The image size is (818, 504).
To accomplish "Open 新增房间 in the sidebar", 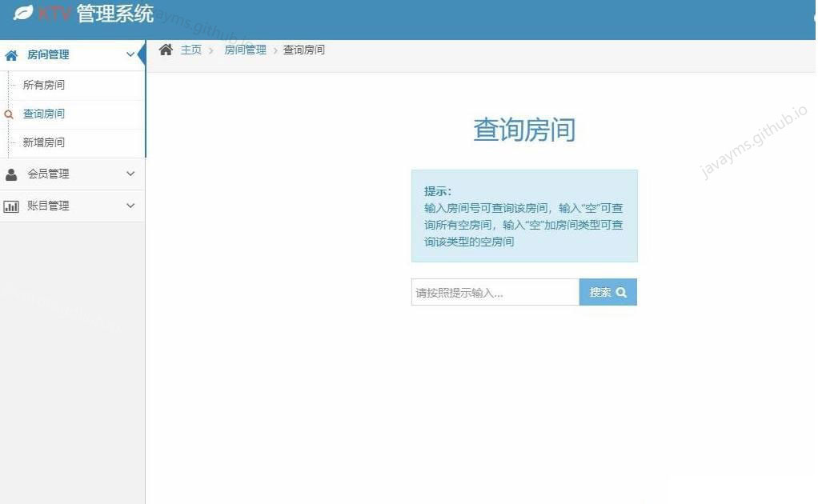I will [44, 142].
